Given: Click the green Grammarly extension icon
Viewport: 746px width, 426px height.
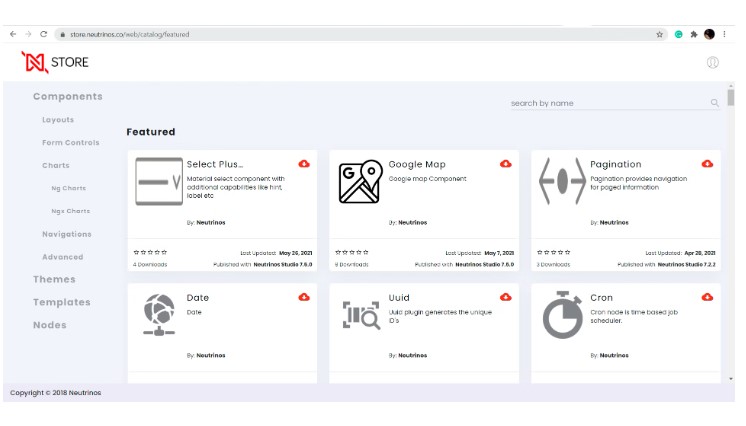Looking at the screenshot, I should tap(678, 34).
